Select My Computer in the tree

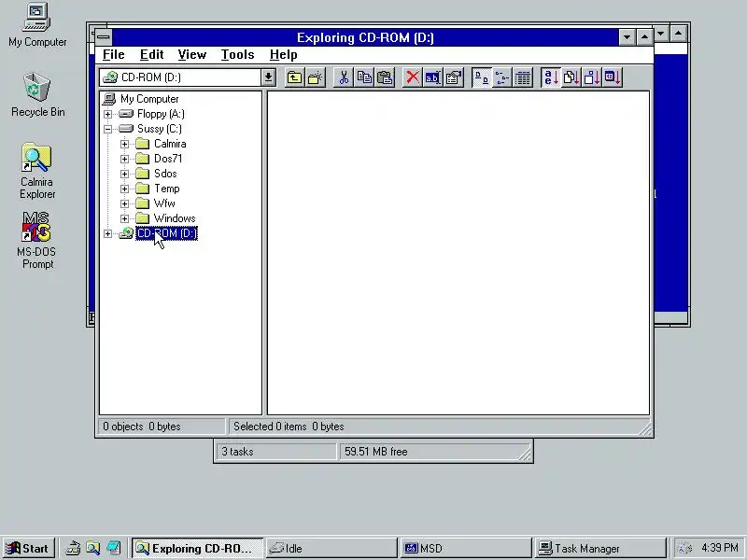click(149, 99)
